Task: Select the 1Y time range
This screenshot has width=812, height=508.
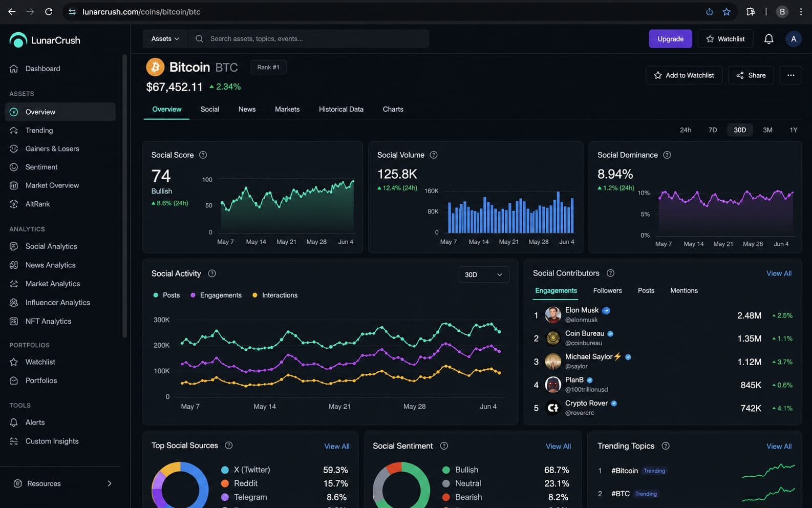Action: [x=794, y=130]
